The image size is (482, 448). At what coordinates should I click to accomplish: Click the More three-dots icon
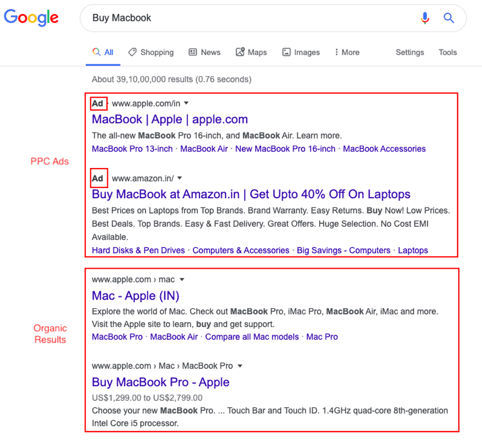point(337,52)
